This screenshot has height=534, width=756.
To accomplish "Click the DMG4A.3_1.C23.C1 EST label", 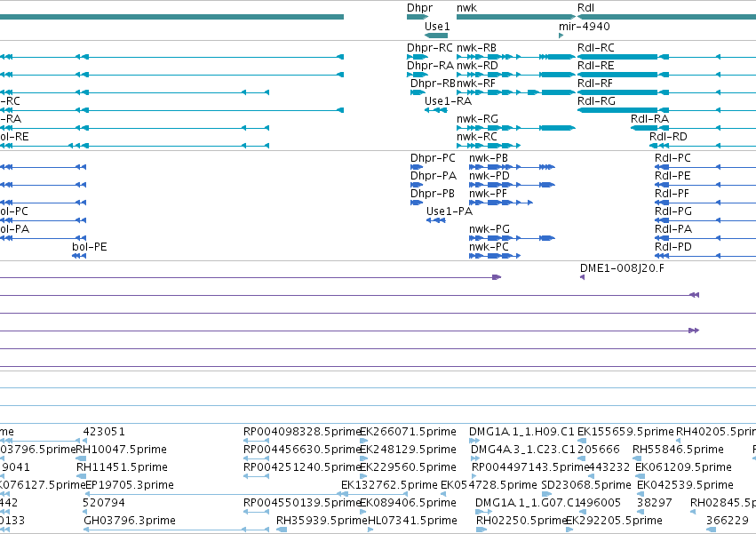I will 523,450.
